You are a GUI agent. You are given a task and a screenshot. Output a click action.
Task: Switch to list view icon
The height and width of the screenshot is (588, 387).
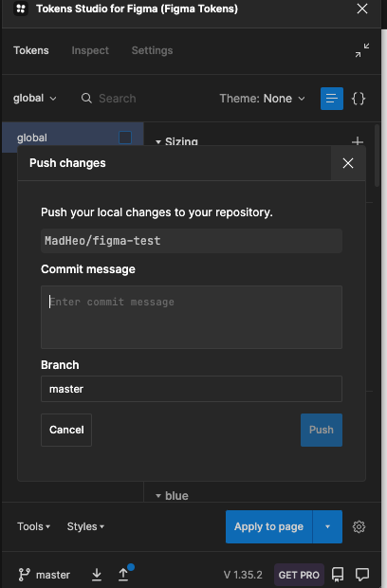[x=332, y=99]
